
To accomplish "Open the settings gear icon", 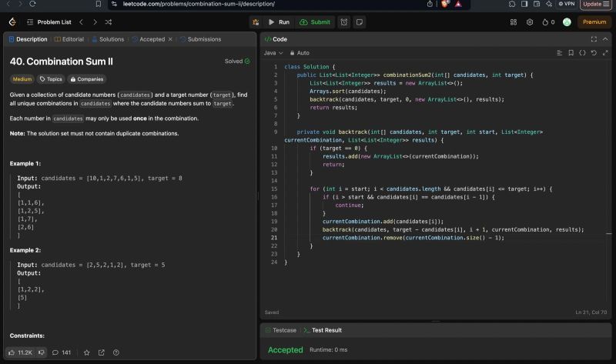I will coord(529,22).
